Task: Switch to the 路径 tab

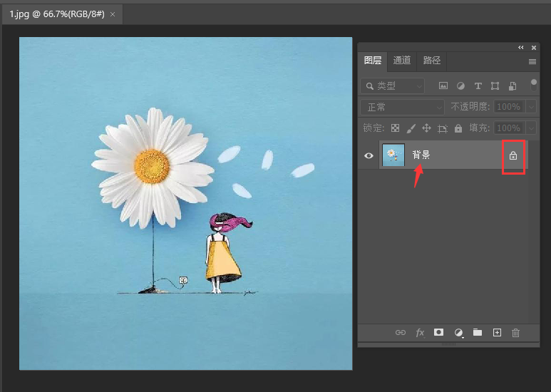Action: [432, 61]
